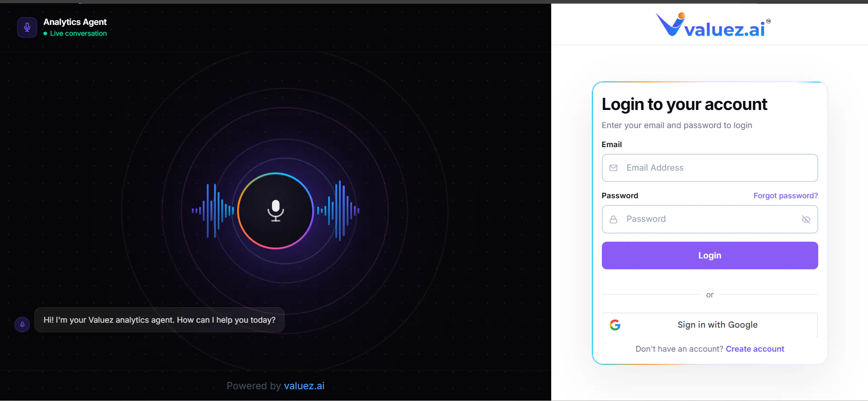Click the Analytics Agent microphone icon in header

(27, 27)
